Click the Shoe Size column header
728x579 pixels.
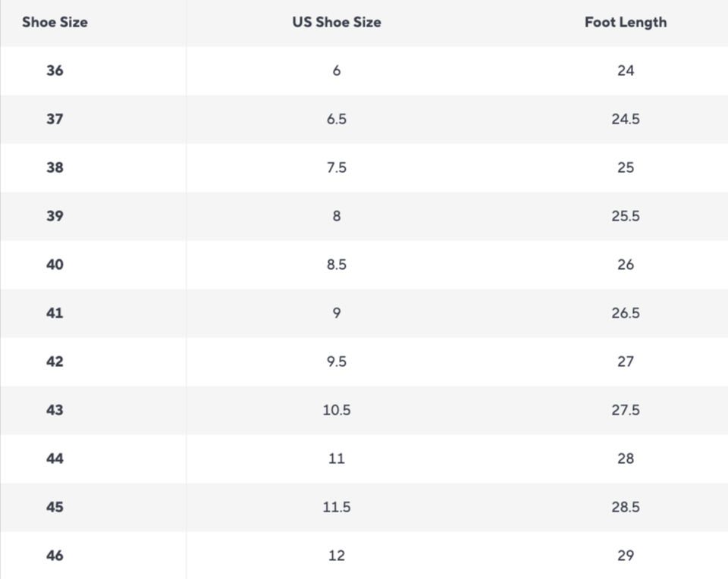(x=55, y=23)
